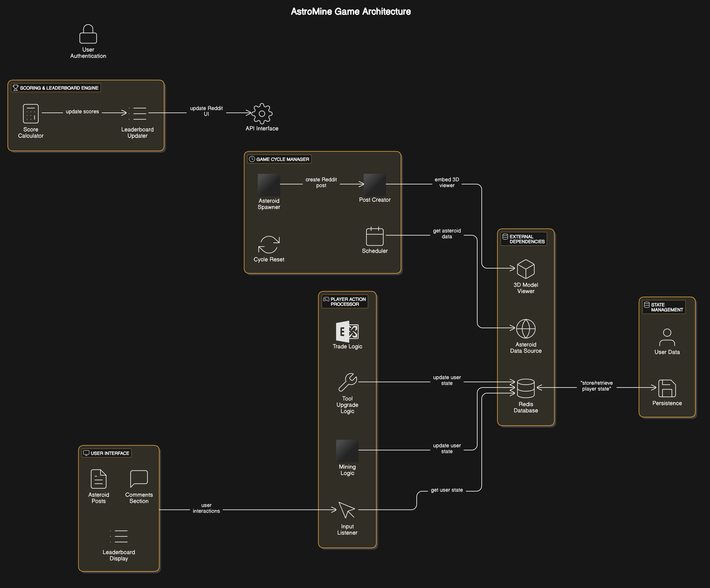Select the 3D Model Viewer cube icon

[526, 269]
